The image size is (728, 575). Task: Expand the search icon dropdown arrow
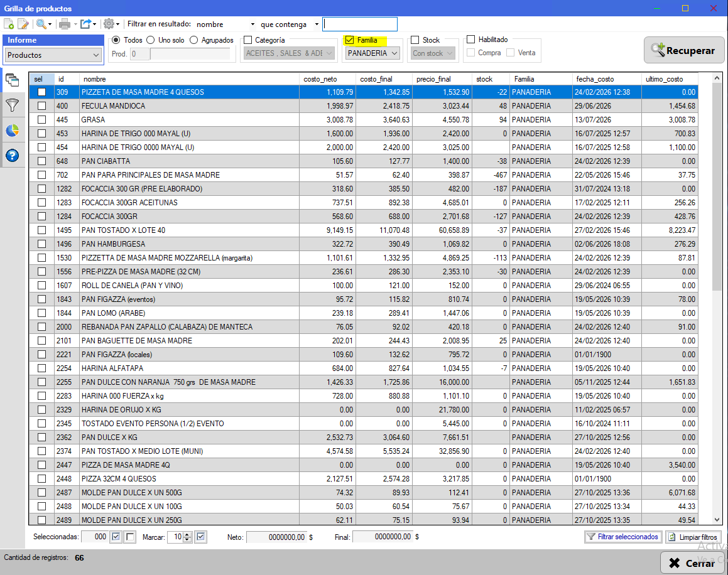tap(50, 24)
